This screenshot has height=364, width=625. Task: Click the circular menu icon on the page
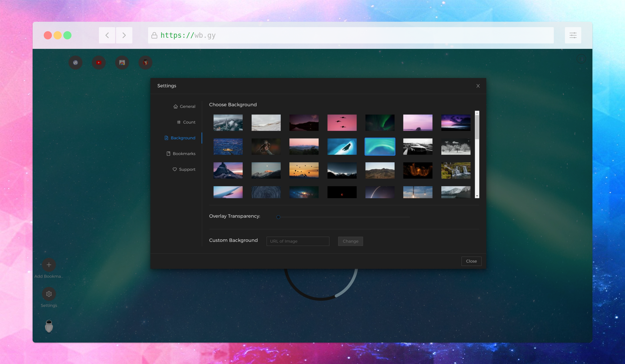pos(581,59)
